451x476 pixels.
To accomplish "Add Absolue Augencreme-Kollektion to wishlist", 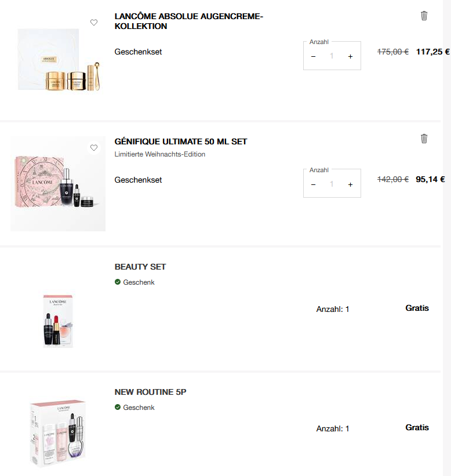I will click(94, 23).
